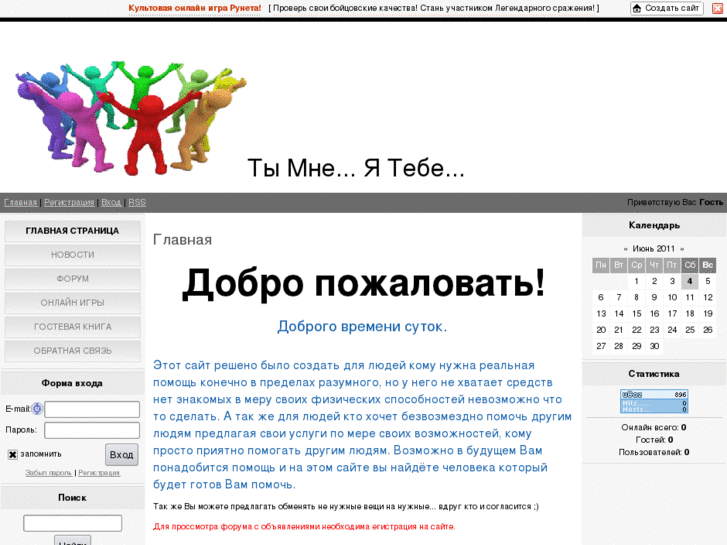
Task: Open ГОСТЕВАЯ КНИГА menu item
Action: point(72,327)
